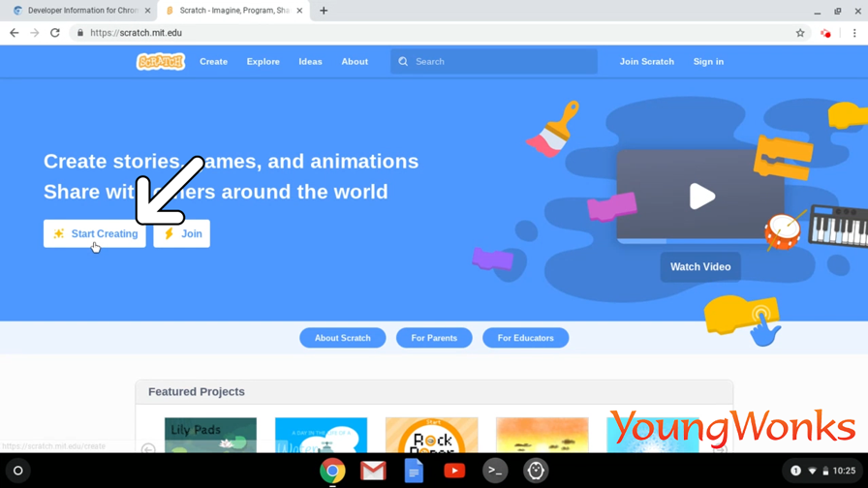This screenshot has width=868, height=488.
Task: Reload the current page
Action: (55, 33)
